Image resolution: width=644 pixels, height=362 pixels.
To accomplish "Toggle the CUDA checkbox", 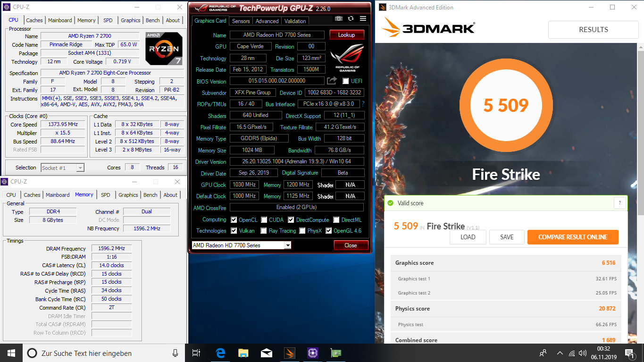I will (x=264, y=220).
